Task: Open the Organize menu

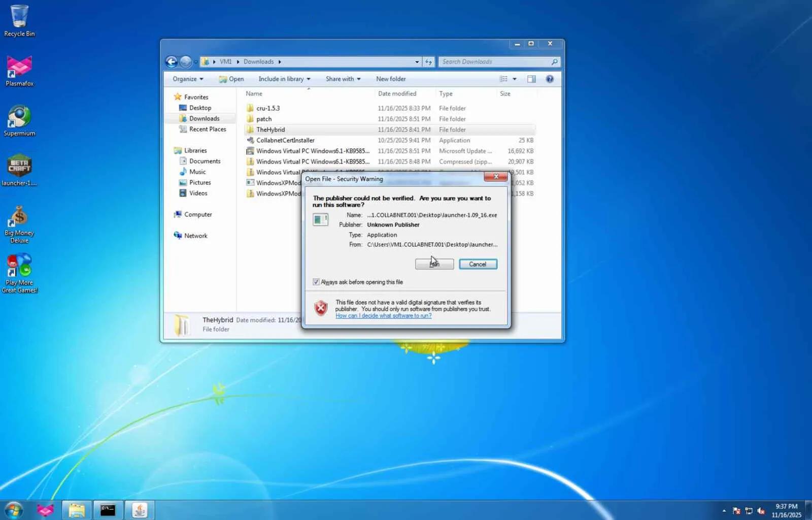Action: (188, 79)
